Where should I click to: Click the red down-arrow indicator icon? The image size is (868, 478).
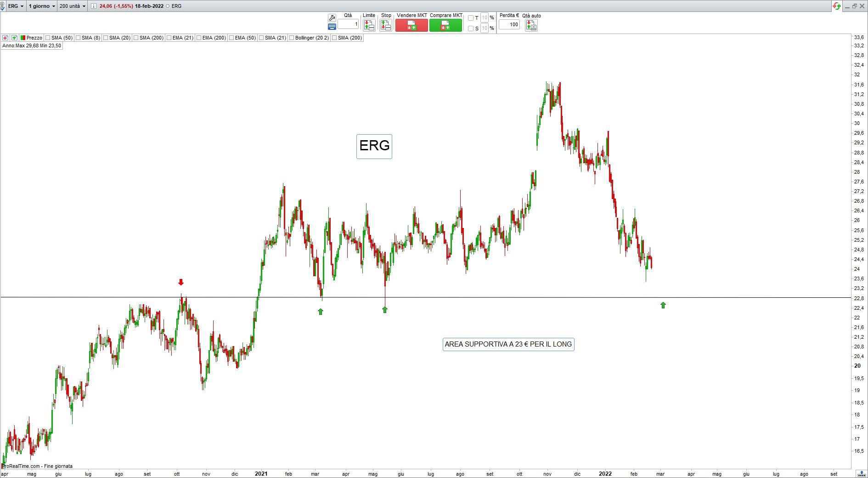click(6, 38)
